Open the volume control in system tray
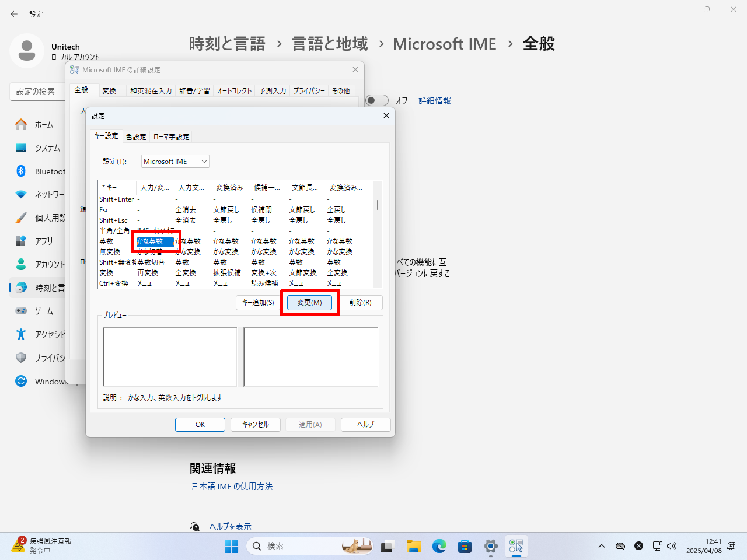The image size is (747, 560). [672, 546]
